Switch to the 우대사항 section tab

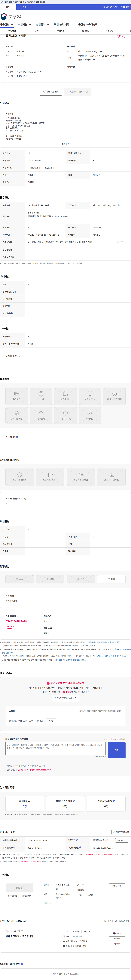[x=61, y=31]
